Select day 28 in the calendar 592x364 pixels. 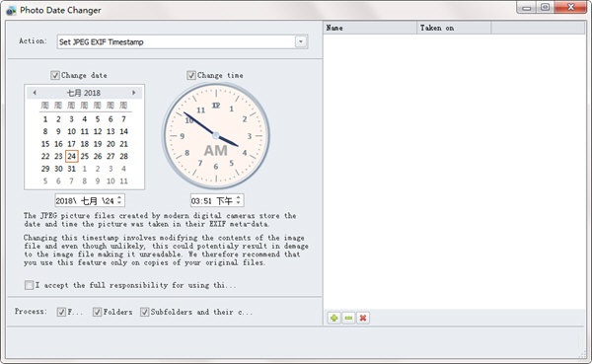(x=124, y=156)
